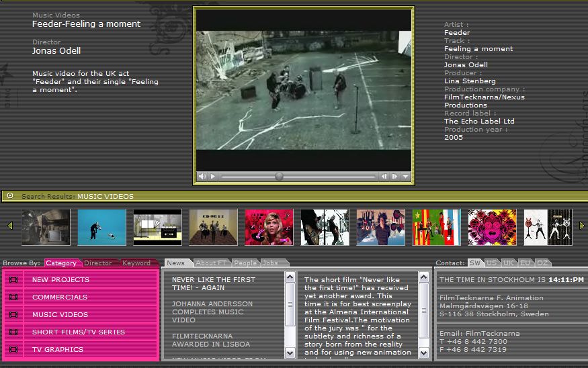Switch Browse By to Director tab
This screenshot has width=588, height=368.
(98, 263)
